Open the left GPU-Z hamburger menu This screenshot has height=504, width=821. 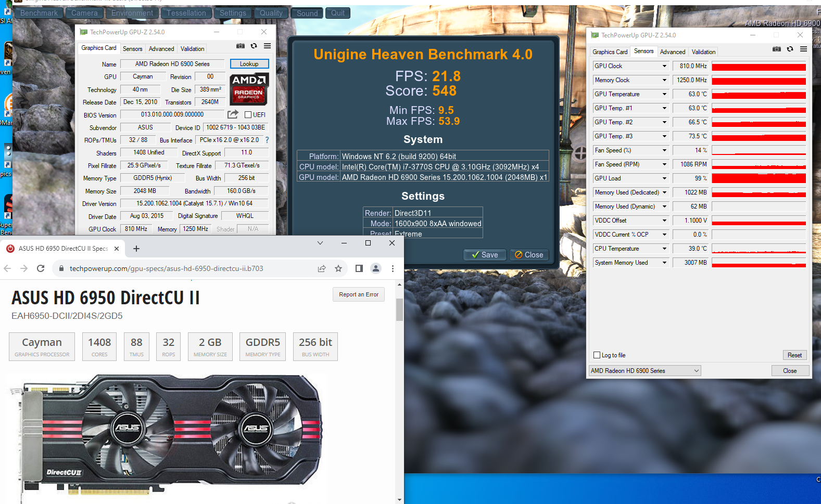tap(268, 46)
